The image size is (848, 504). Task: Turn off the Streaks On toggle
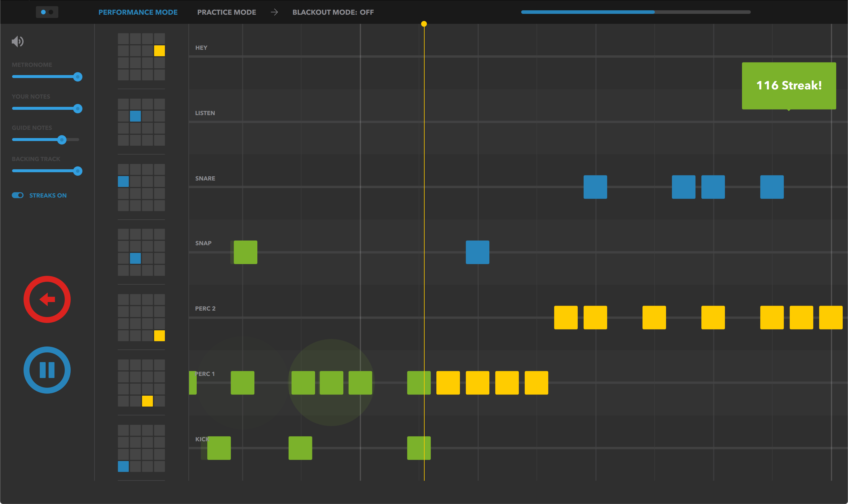[18, 195]
